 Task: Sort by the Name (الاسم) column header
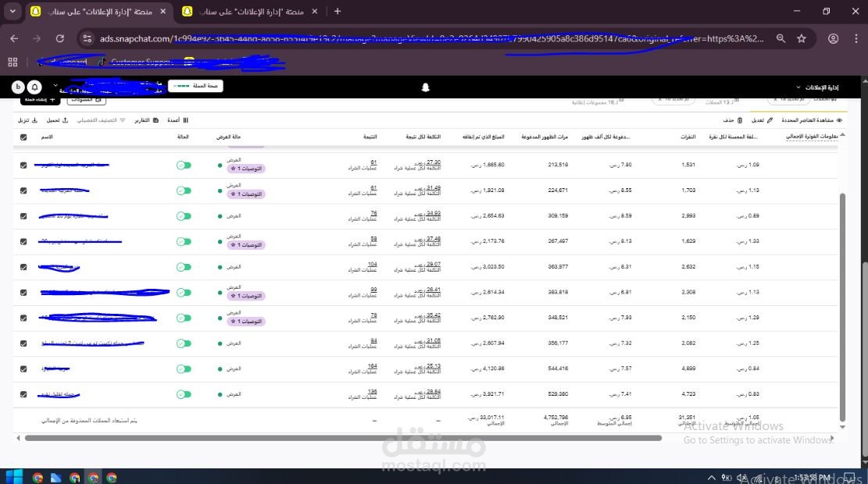[x=47, y=137]
